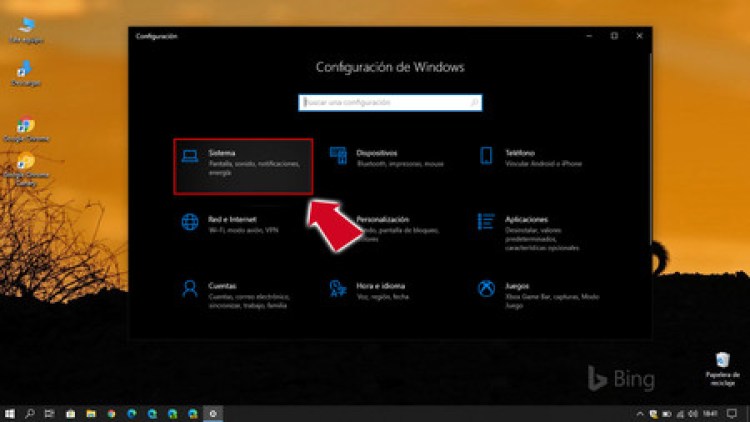Expand the system tray hidden icons
This screenshot has width=750, height=422.
click(x=641, y=412)
